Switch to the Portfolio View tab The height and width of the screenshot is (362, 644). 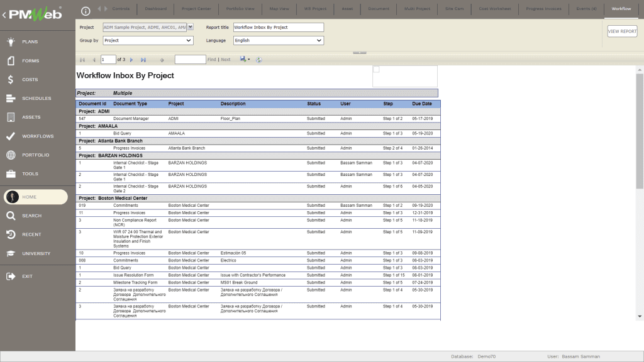click(240, 9)
